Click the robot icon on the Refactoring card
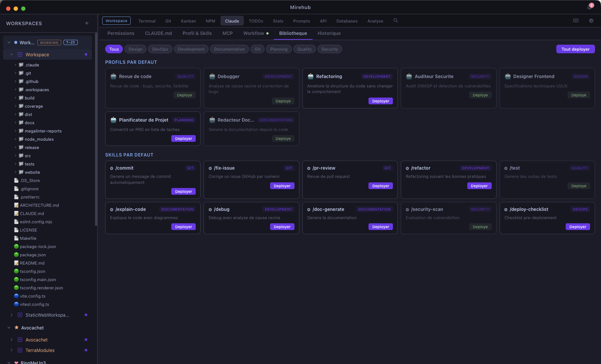This screenshot has width=601, height=364. tap(310, 76)
